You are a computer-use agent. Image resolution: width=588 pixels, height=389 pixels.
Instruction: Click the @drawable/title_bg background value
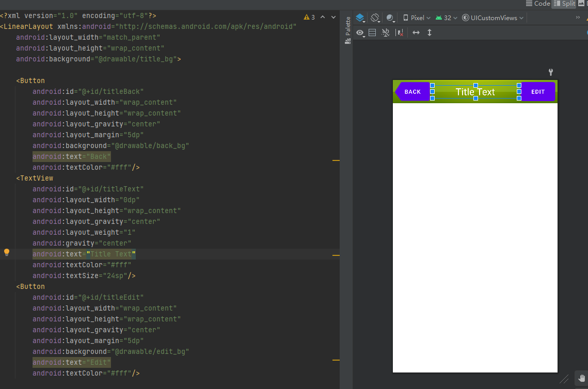coord(135,59)
